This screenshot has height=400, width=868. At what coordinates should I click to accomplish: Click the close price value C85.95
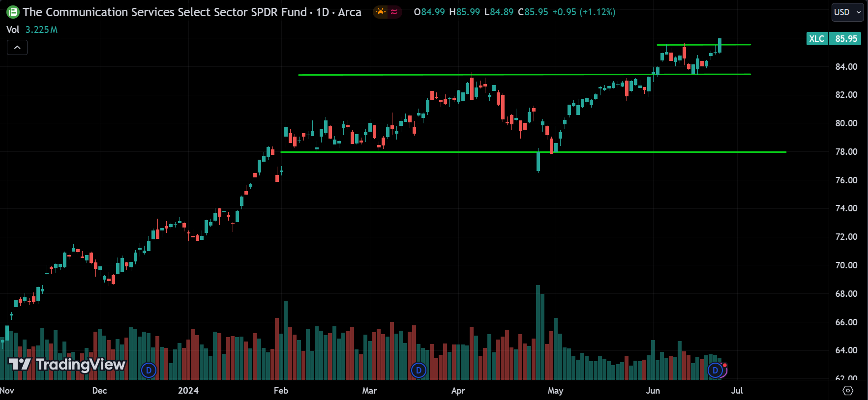[x=533, y=12]
